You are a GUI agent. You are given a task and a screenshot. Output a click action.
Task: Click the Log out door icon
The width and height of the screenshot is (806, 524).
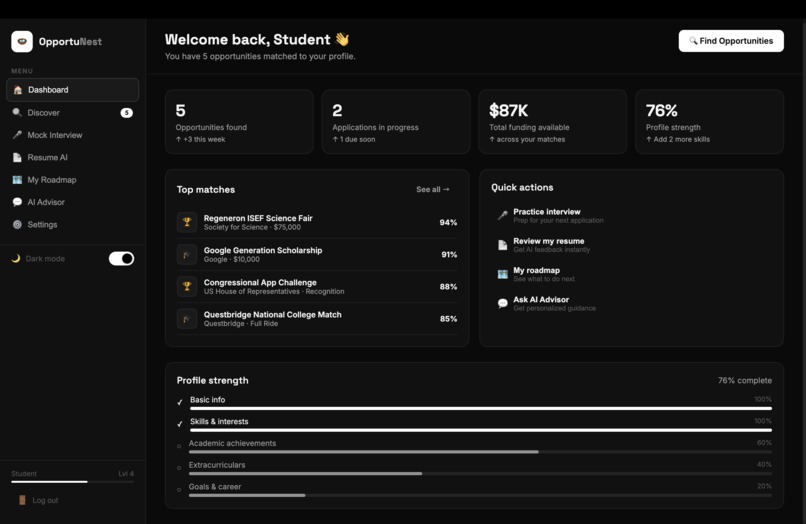[22, 500]
